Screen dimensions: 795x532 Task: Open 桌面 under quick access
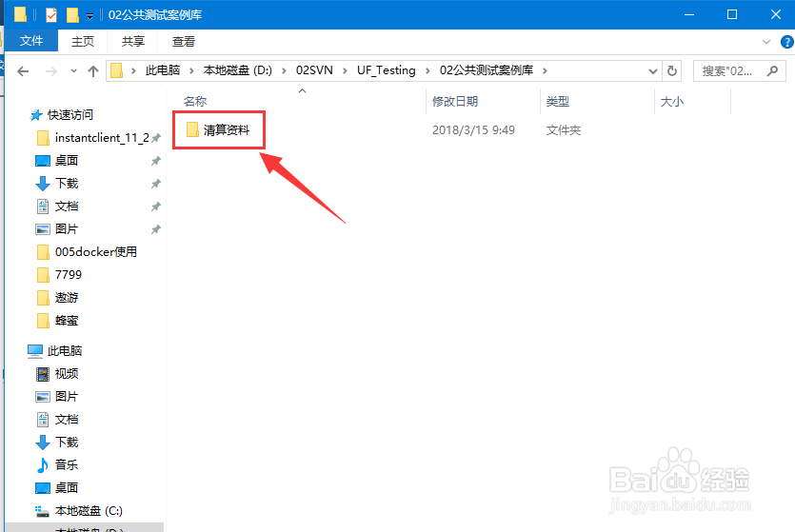(67, 161)
